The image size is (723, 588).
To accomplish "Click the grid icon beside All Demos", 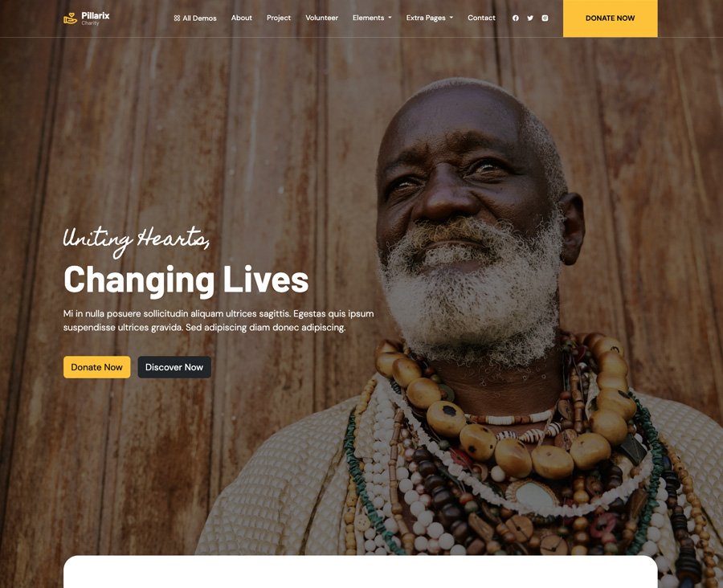I will (x=177, y=18).
